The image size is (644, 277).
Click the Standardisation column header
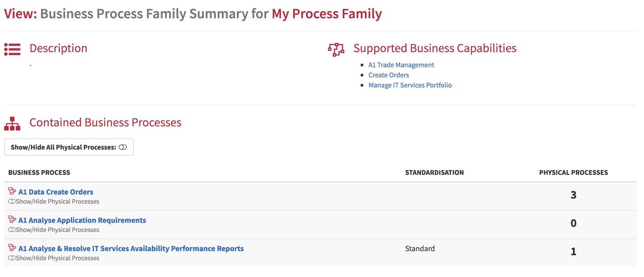click(x=434, y=172)
